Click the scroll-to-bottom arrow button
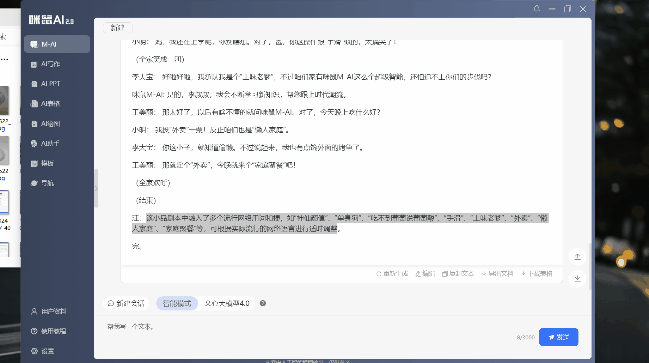 pos(577,278)
